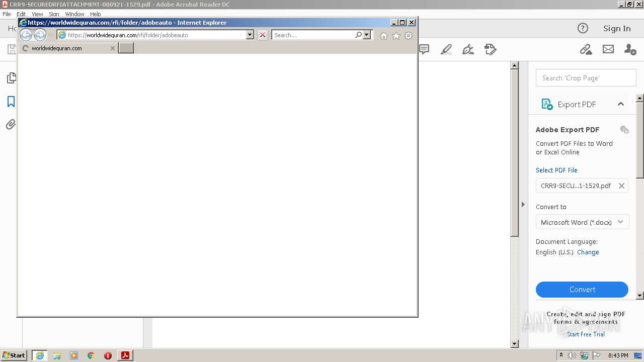Open the Internet Explorer Tools gear
The width and height of the screenshot is (644, 362).
[409, 36]
